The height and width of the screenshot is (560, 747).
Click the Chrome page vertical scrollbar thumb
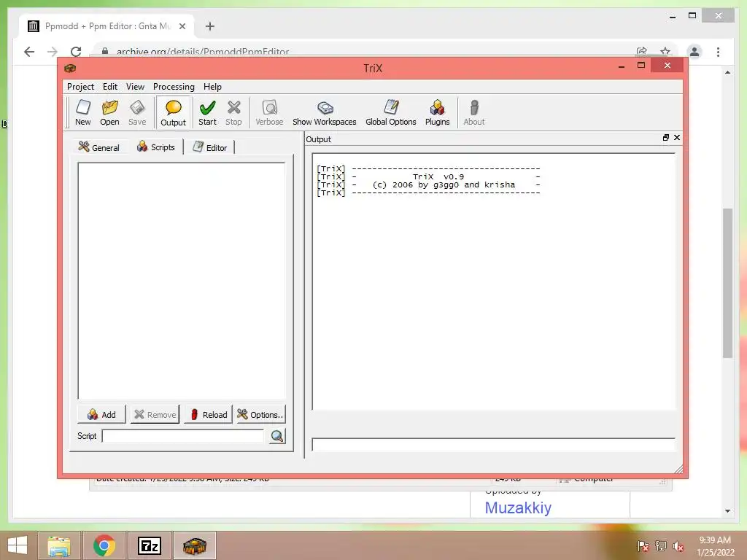727,283
